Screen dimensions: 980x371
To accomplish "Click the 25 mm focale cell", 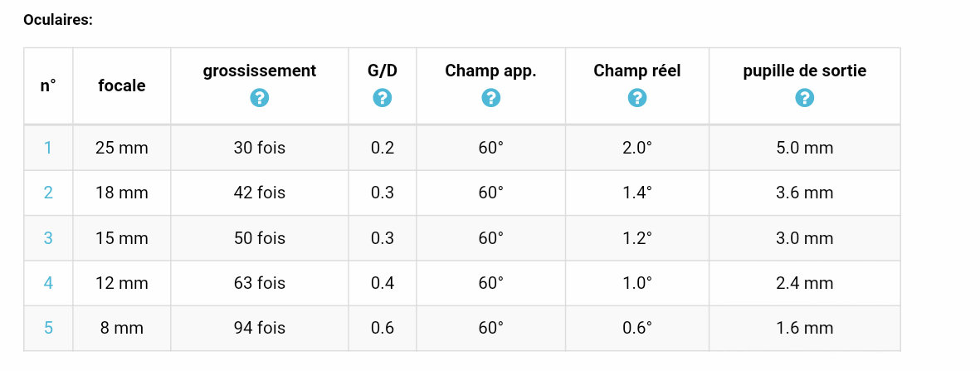I will [122, 148].
